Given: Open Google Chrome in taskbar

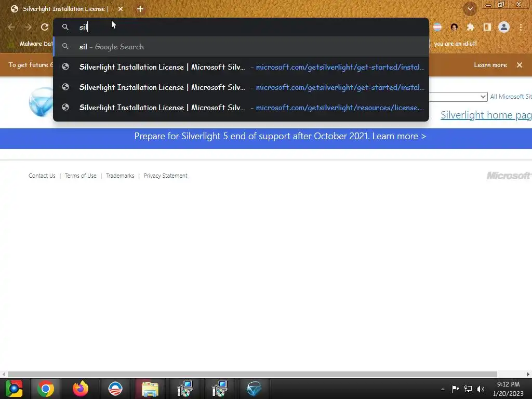Looking at the screenshot, I should (46, 389).
